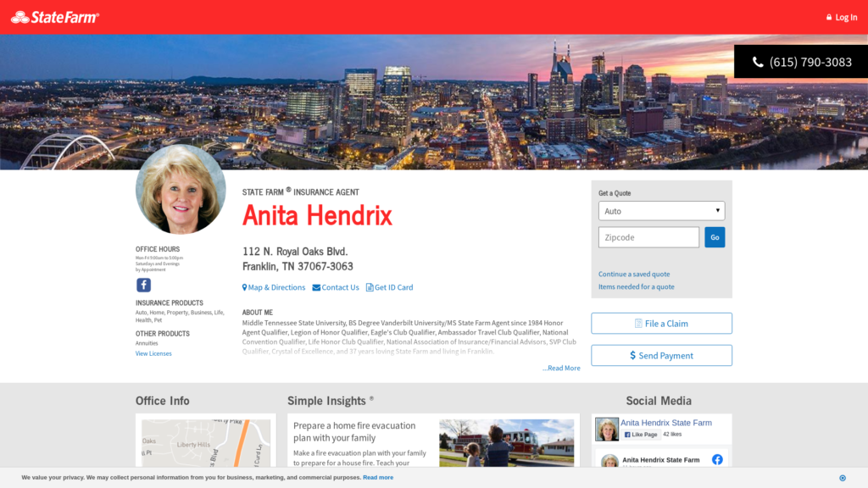Click the Send Payment button
Viewport: 868px width, 488px height.
661,356
